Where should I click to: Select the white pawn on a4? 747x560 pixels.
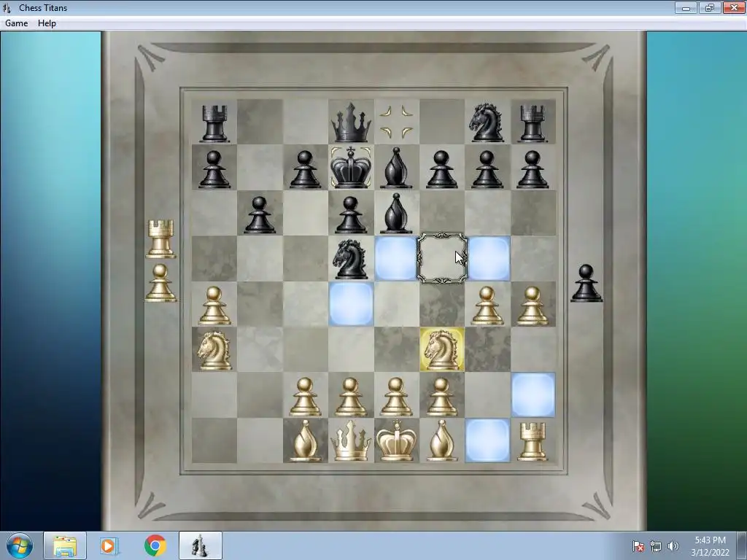point(214,306)
